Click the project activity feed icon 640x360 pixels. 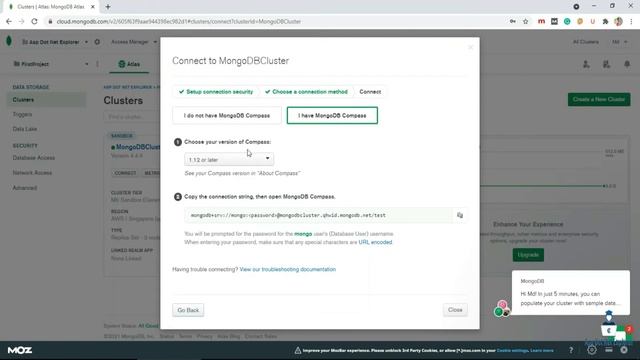[606, 64]
